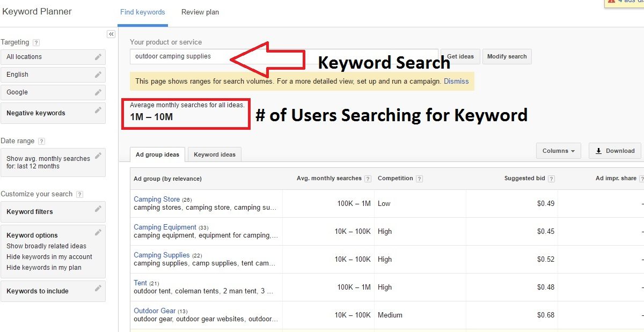The image size is (644, 332).
Task: Edit the All locations targeting pencil icon
Action: (x=98, y=57)
